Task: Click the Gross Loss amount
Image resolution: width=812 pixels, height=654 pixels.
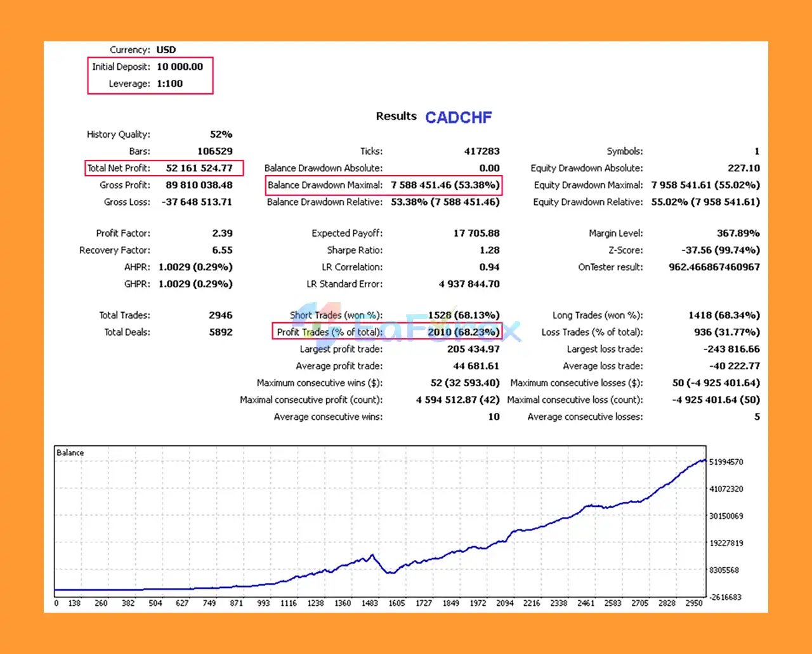Action: click(197, 202)
